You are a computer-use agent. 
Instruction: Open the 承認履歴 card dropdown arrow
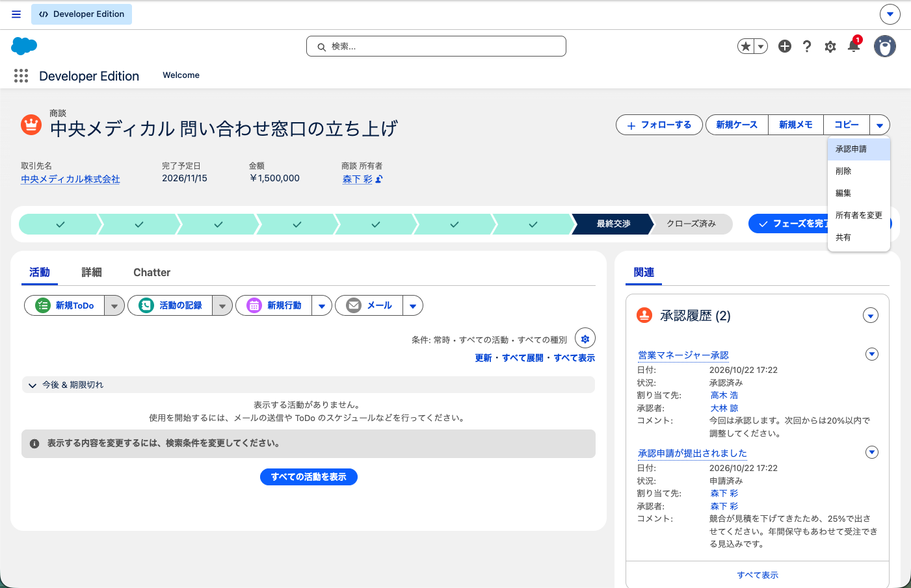(871, 315)
